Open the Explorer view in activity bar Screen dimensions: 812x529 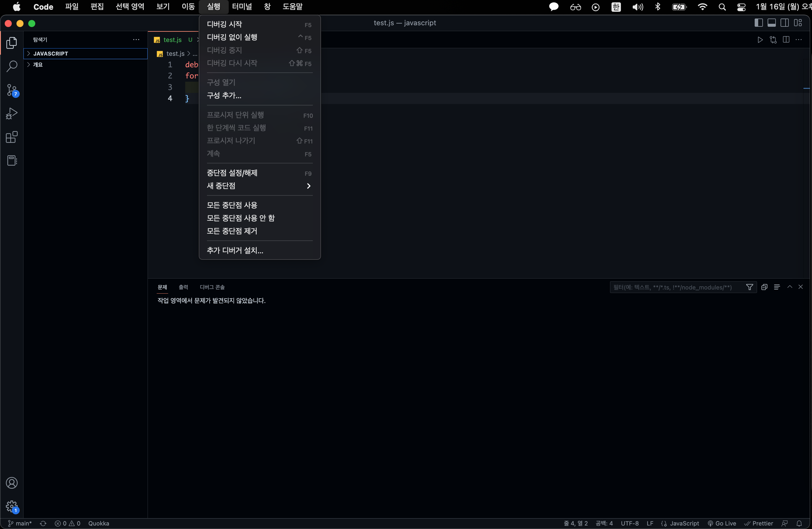coord(11,43)
